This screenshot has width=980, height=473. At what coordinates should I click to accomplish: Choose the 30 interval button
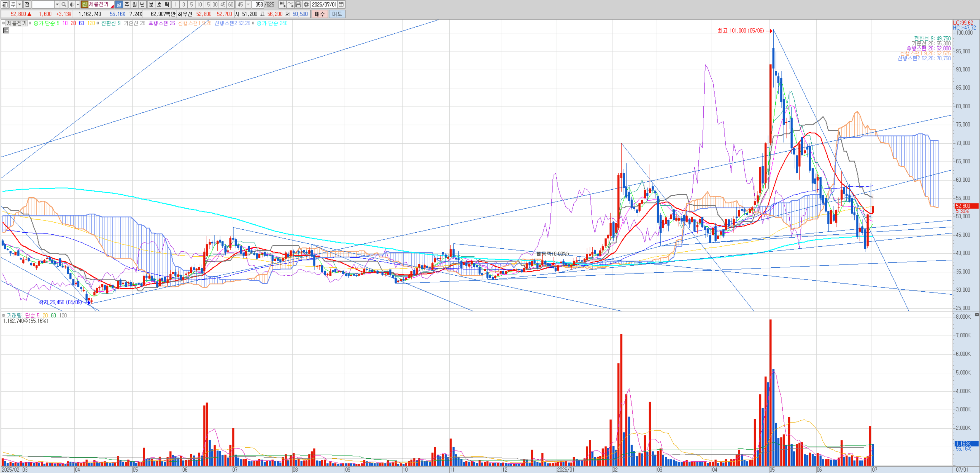coord(215,5)
